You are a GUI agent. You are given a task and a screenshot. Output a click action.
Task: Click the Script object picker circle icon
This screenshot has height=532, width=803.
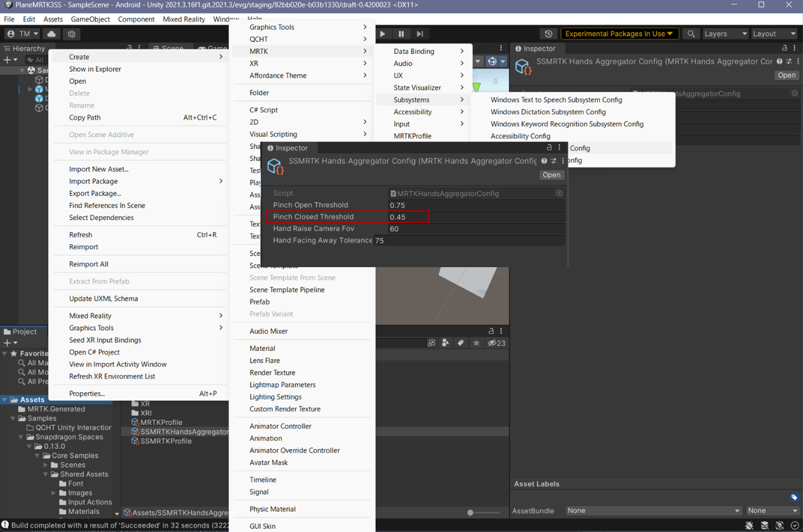(x=559, y=193)
